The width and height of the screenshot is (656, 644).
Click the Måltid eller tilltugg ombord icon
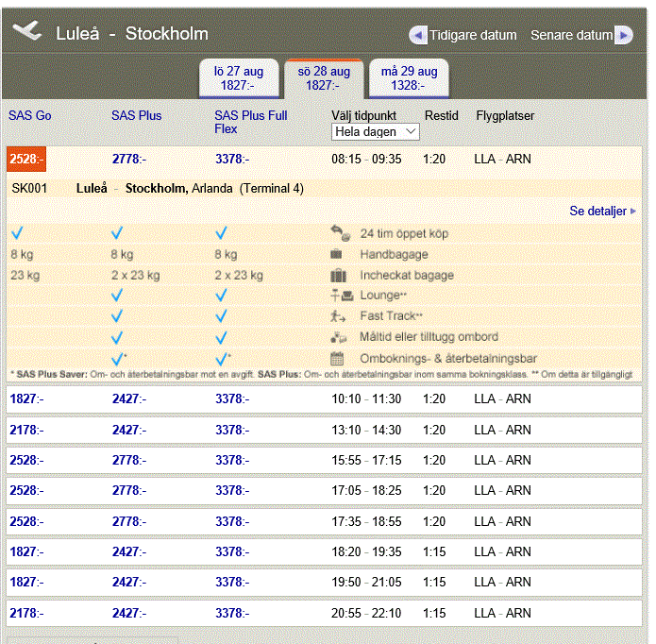click(339, 337)
